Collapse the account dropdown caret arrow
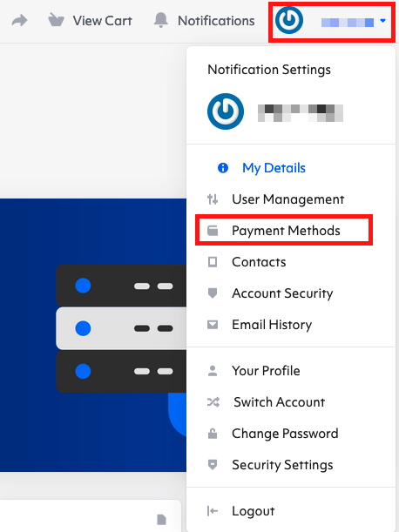 tap(383, 21)
